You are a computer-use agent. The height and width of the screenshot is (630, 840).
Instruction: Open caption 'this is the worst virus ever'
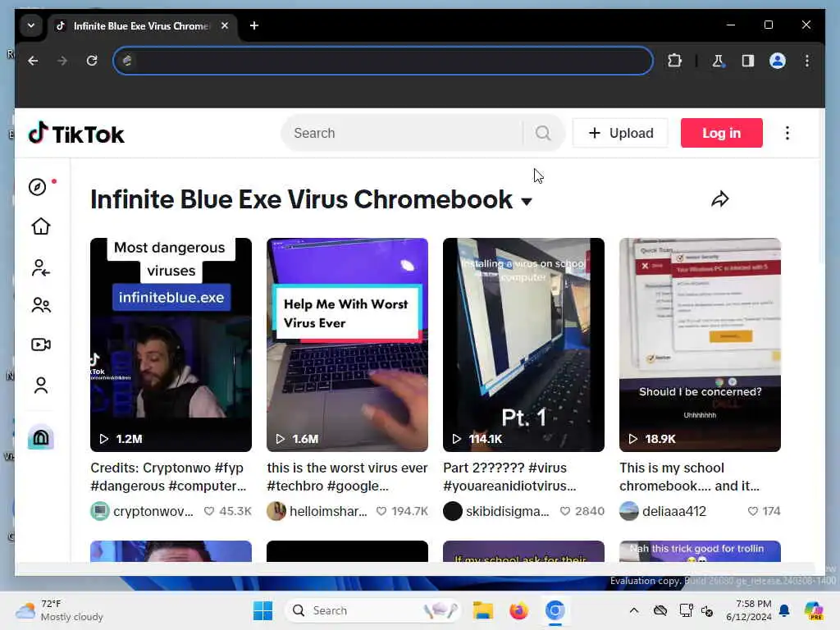pos(347,477)
